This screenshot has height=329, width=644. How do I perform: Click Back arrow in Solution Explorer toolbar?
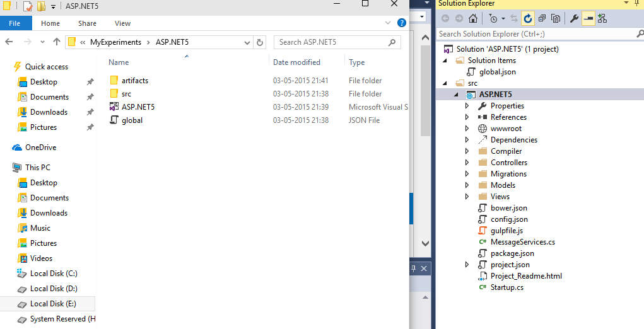(445, 18)
